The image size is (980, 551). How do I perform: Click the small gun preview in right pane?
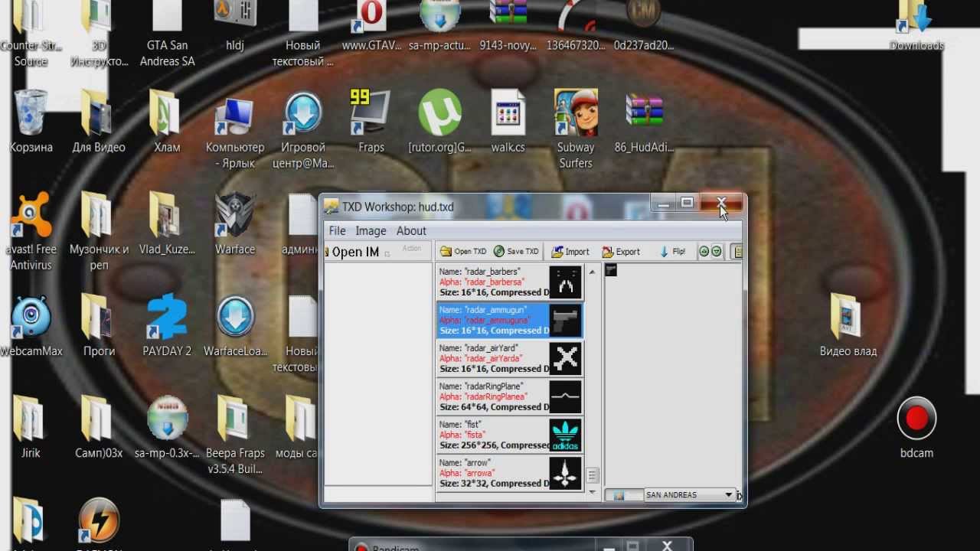click(611, 269)
